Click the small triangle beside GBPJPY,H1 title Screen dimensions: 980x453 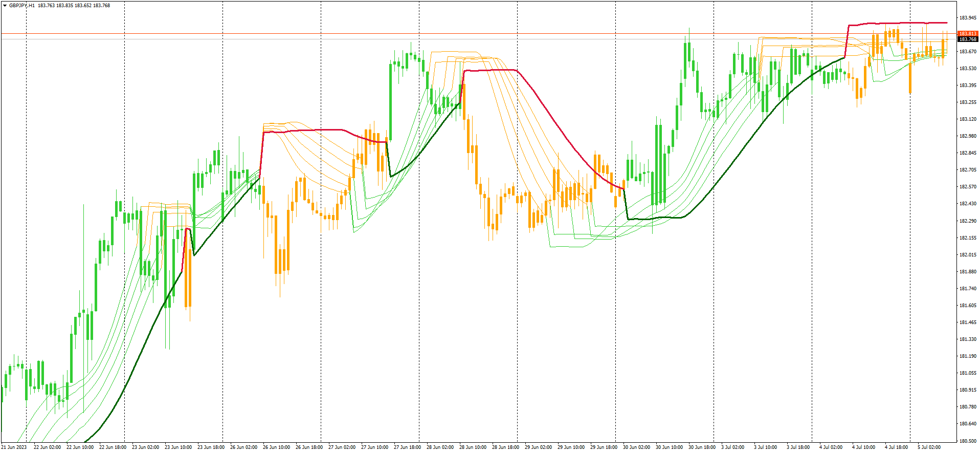tap(5, 6)
